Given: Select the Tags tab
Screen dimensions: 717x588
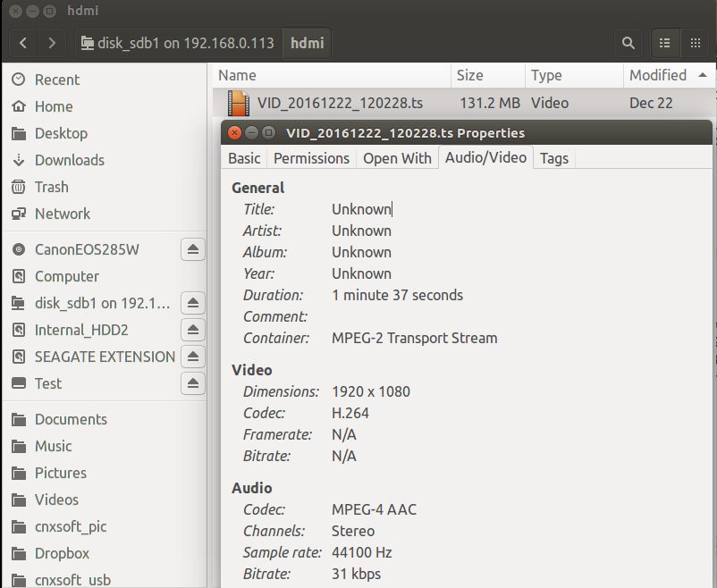Looking at the screenshot, I should [x=554, y=158].
